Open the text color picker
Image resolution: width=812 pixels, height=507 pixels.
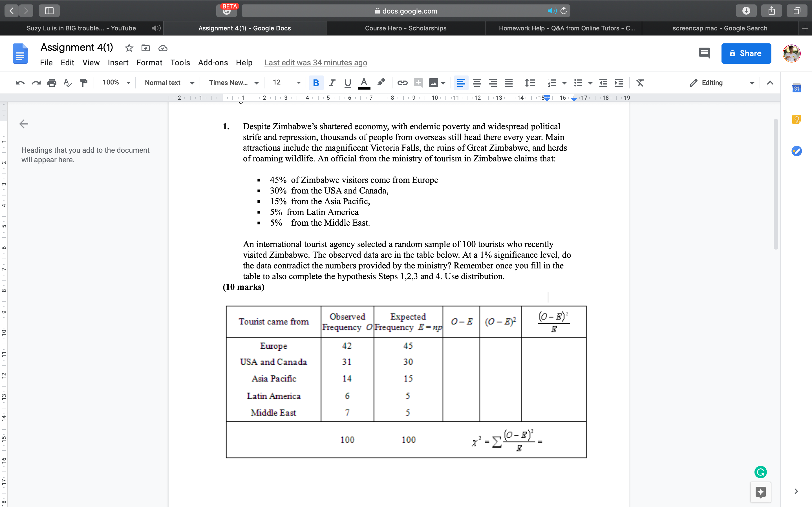pos(364,83)
